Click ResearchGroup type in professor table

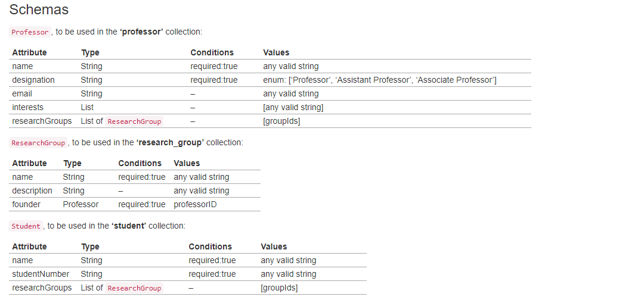(134, 121)
